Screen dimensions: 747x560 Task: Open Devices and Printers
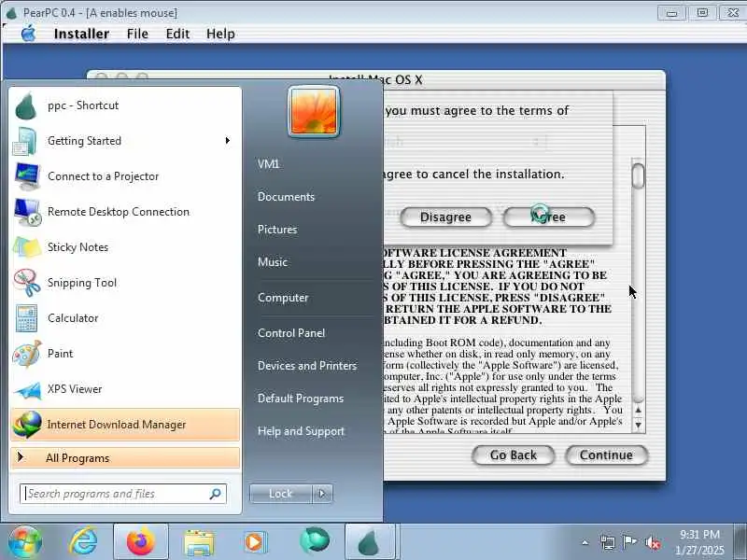[307, 366]
